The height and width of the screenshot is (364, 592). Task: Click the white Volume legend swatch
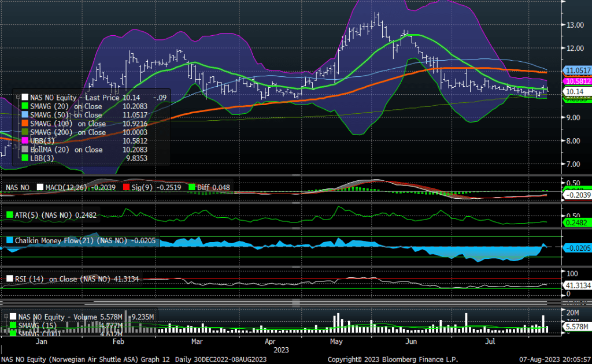(13, 317)
